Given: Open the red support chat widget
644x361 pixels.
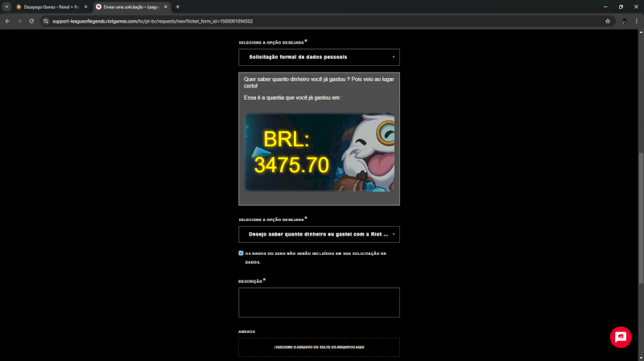Looking at the screenshot, I should (x=621, y=337).
